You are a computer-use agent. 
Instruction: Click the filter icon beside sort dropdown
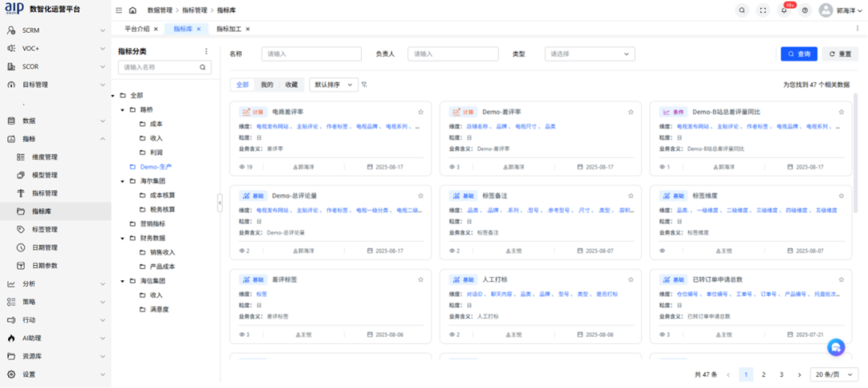coord(364,84)
